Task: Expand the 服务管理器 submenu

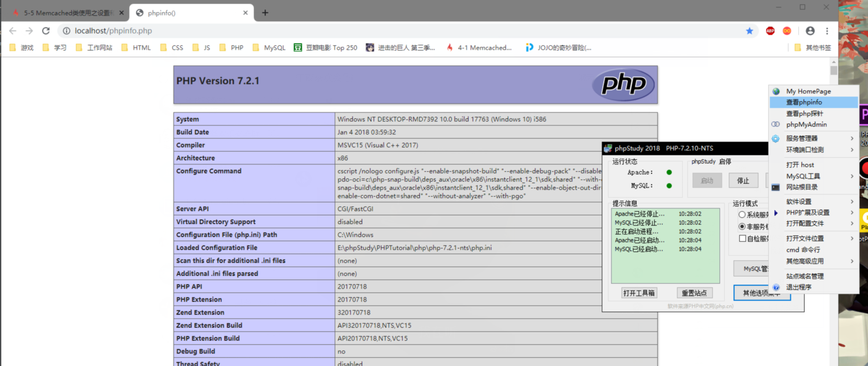Action: pyautogui.click(x=813, y=139)
